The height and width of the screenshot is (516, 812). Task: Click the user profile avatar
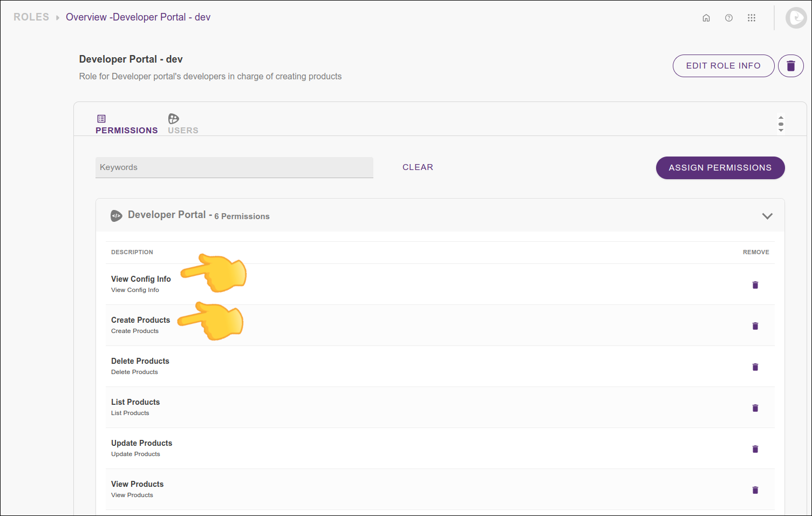pyautogui.click(x=796, y=18)
